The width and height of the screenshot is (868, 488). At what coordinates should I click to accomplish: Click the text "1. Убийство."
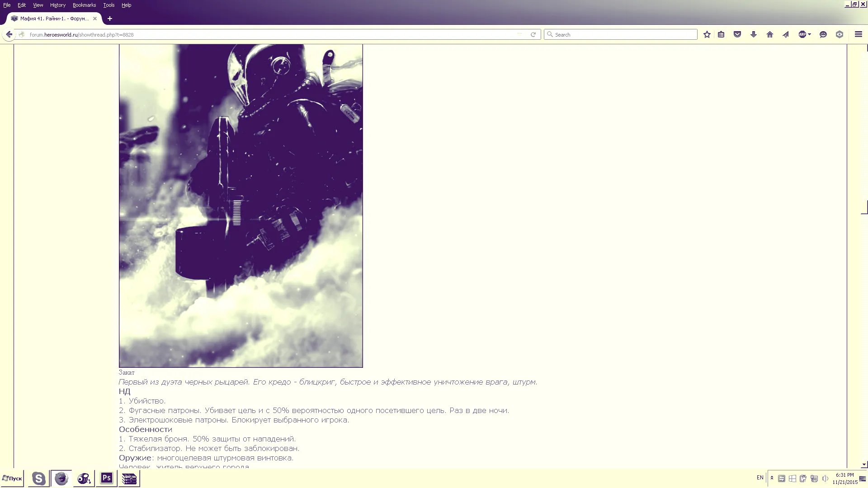[142, 401]
